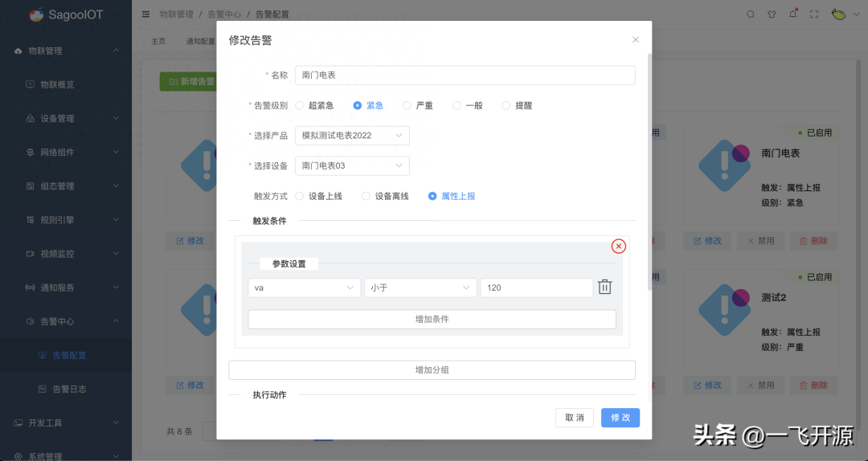Open 告警配置 in sidebar
Viewport: 868px width, 461px height.
pos(69,355)
